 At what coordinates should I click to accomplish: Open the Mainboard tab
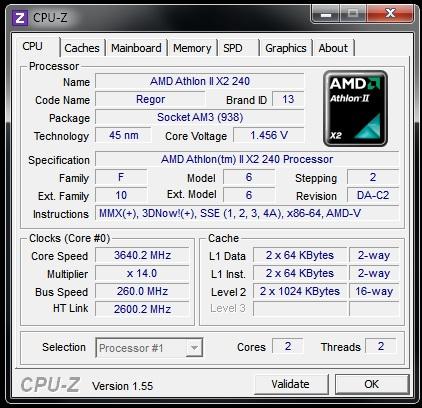(x=136, y=48)
